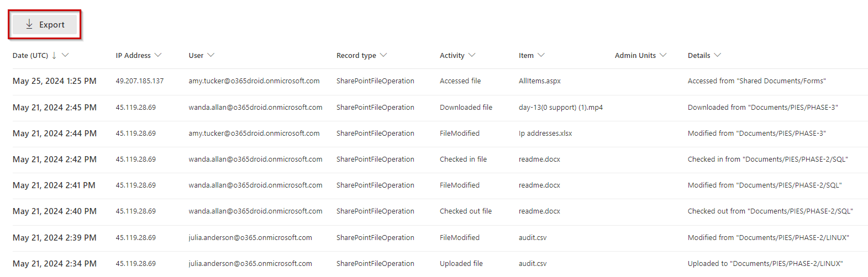Click Modified from "Documents/PIES/PHASE-3" details
868x277 pixels.
tap(757, 134)
